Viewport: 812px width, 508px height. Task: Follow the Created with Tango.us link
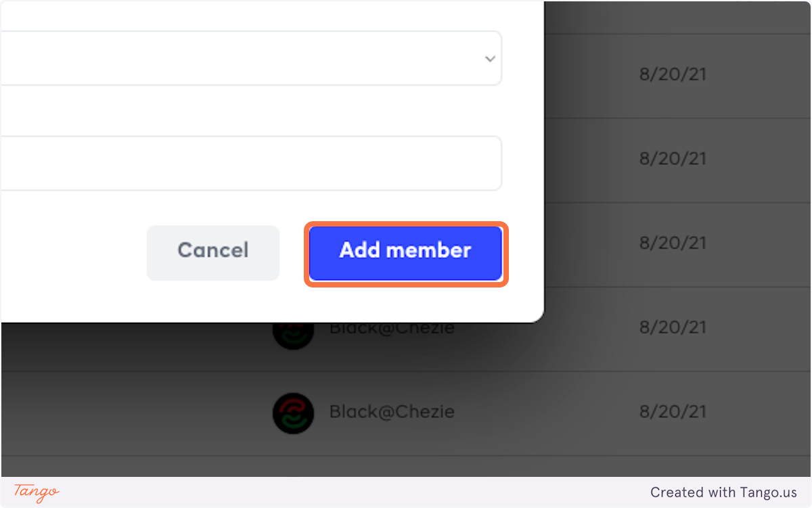(723, 492)
